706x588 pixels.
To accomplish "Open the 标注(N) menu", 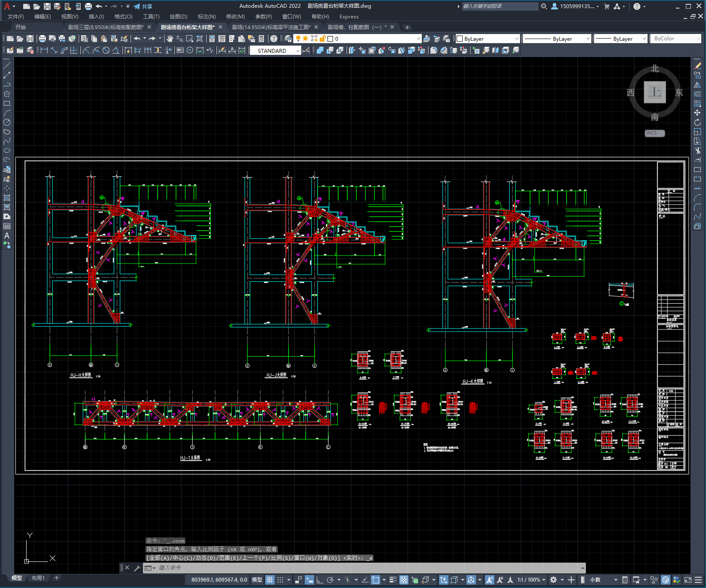I will tap(206, 17).
